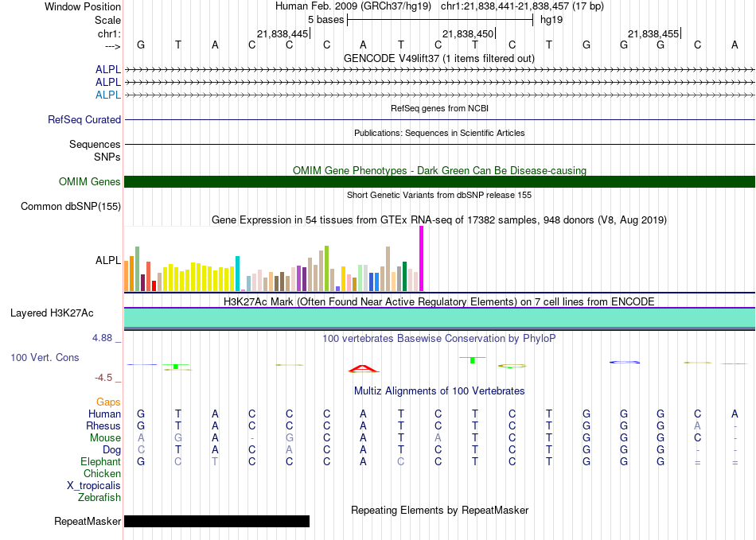Select the Dog species row label
This screenshot has height=540, width=756.
(112, 450)
